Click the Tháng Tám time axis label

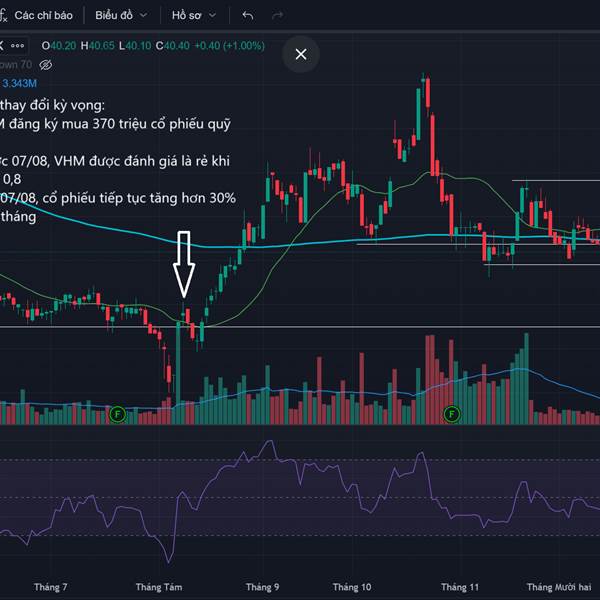point(159,587)
